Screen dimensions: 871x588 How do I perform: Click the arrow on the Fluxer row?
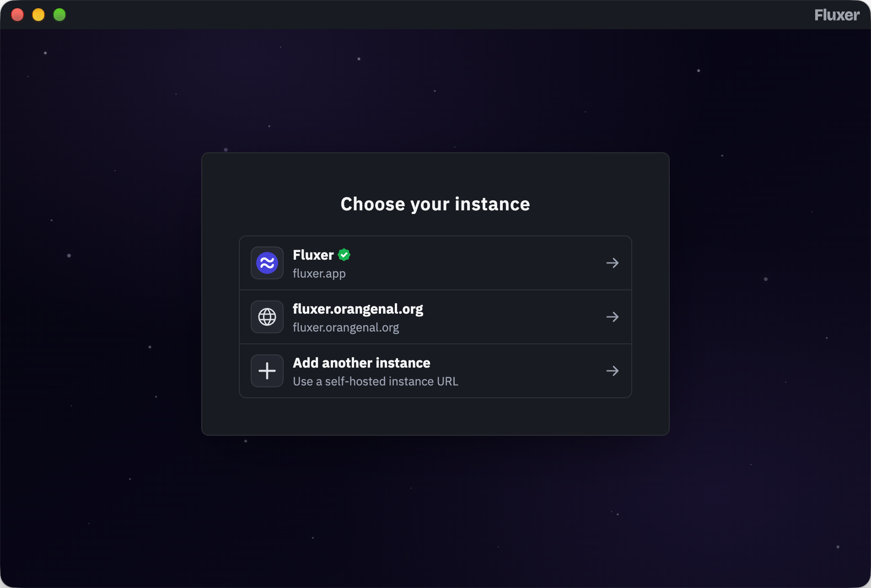(613, 263)
